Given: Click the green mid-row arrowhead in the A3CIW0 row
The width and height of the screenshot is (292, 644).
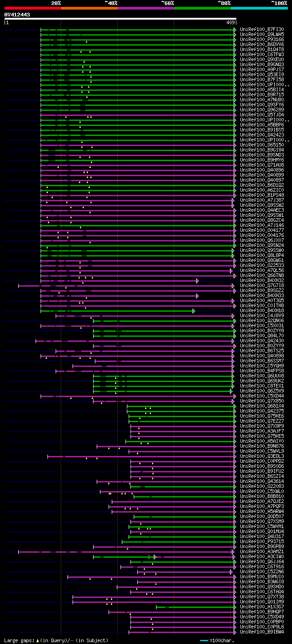Looking at the screenshot, I should click(x=155, y=557).
